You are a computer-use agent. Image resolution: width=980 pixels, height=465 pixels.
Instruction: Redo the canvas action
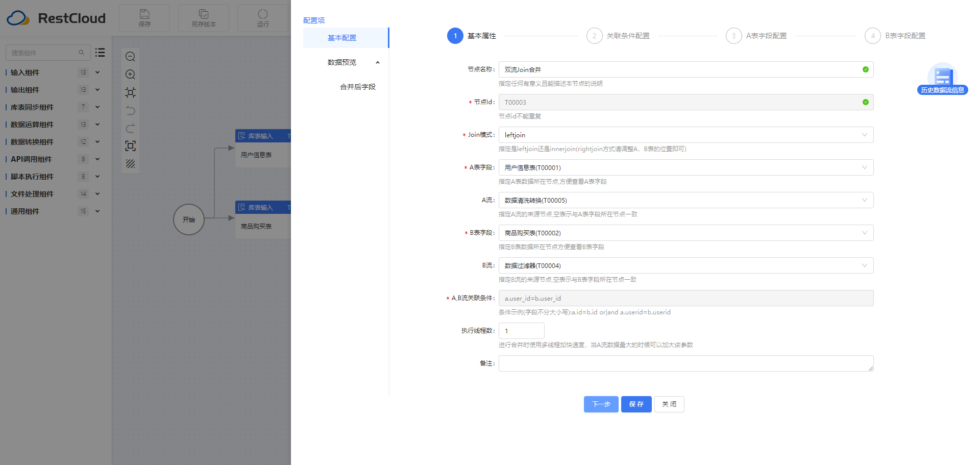(x=130, y=128)
